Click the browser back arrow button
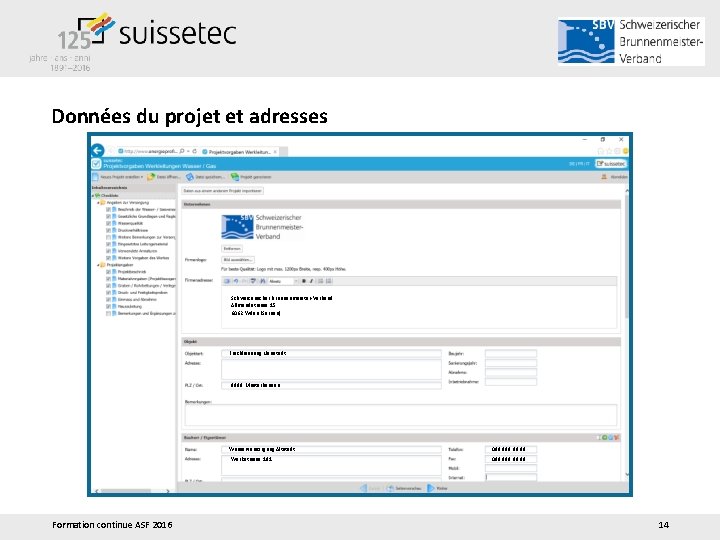 [97, 150]
